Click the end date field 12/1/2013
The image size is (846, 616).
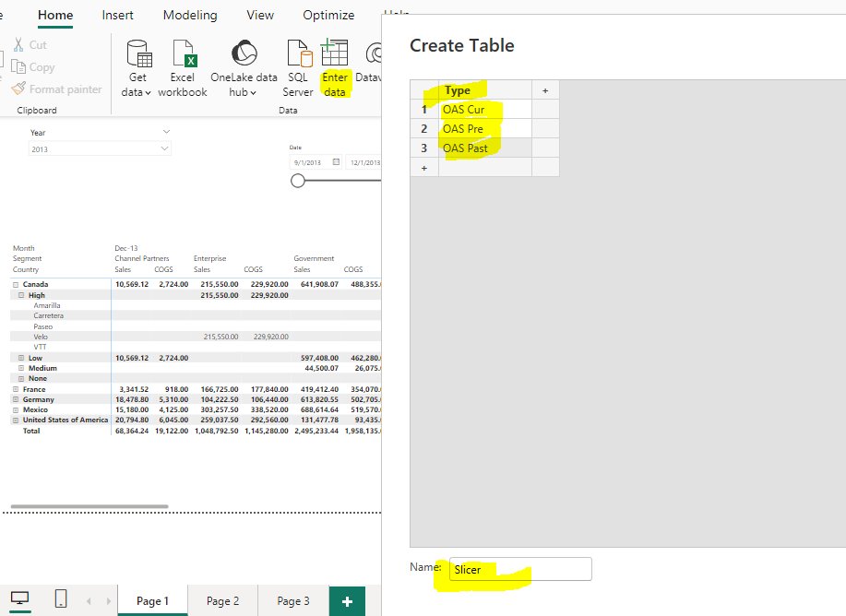click(363, 162)
